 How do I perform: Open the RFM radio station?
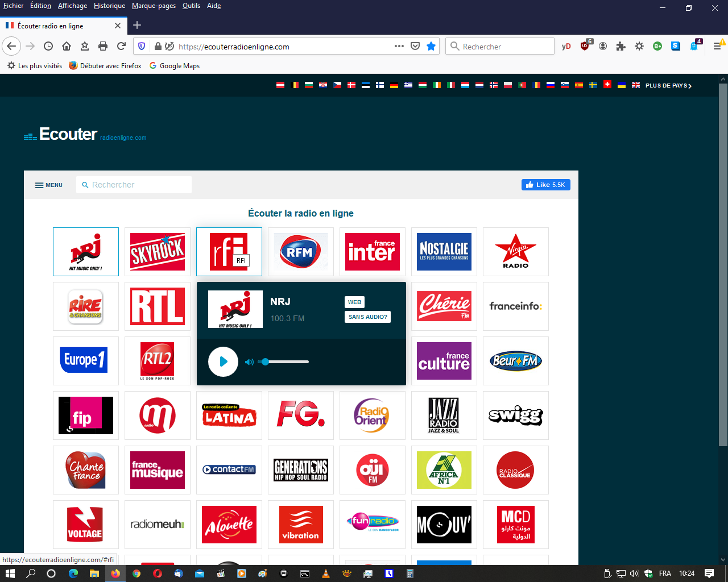pos(301,252)
